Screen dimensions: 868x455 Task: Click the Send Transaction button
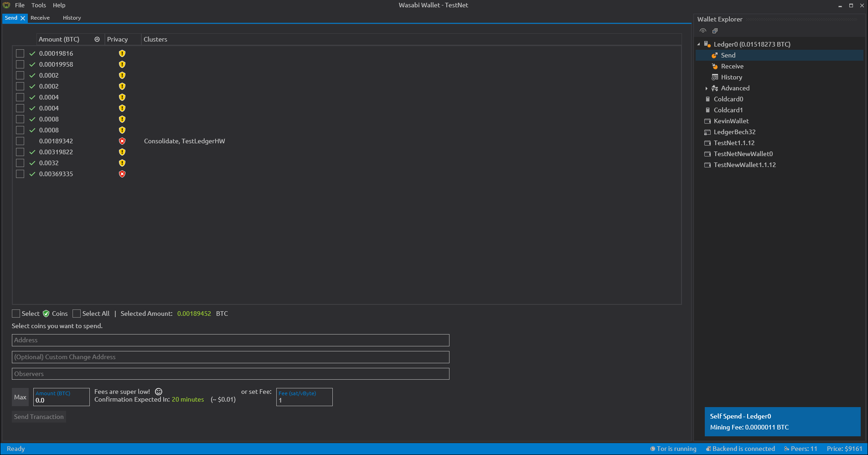pos(39,417)
